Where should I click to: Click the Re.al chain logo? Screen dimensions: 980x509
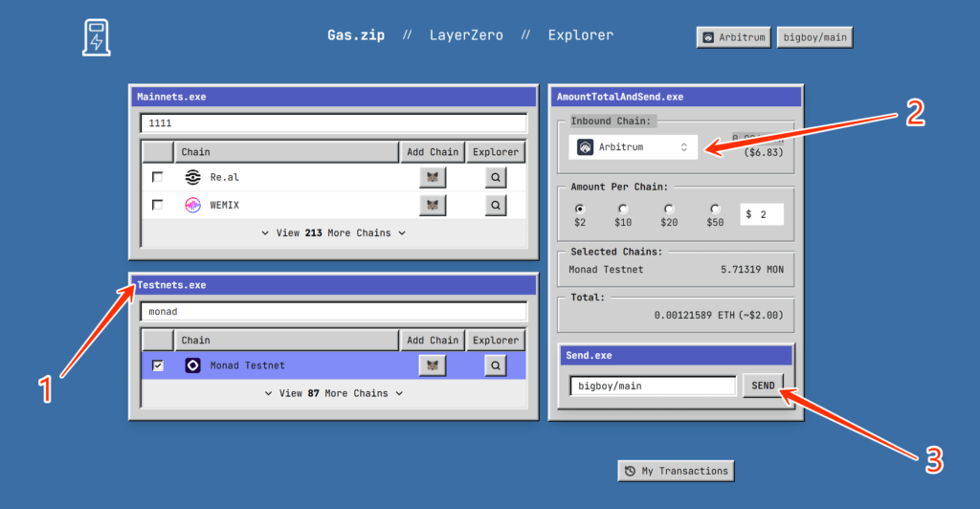coord(193,177)
